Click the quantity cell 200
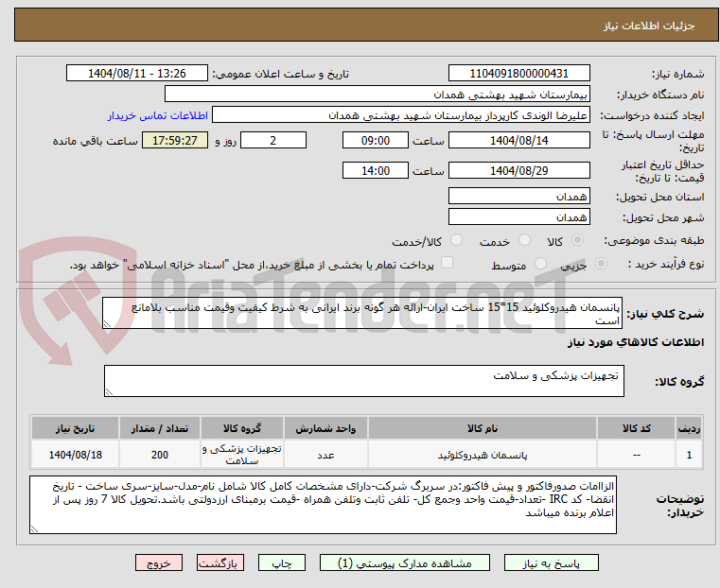The height and width of the screenshot is (588, 720). (159, 455)
